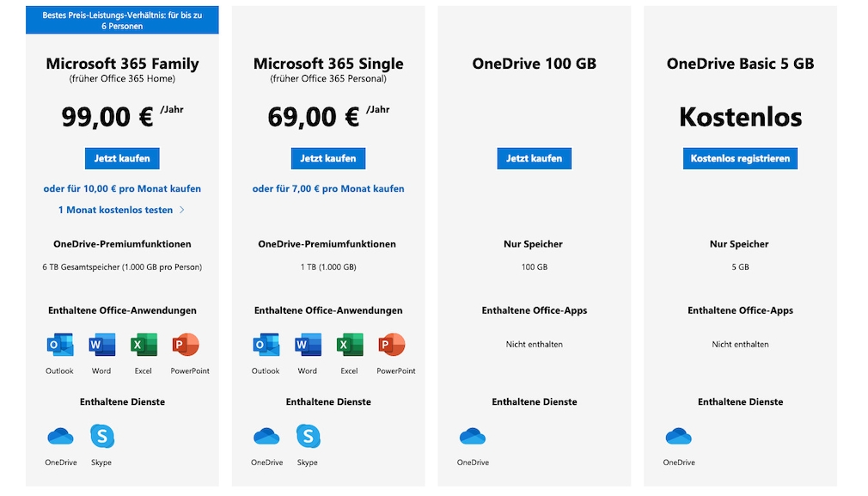Viewport: 868px width, 496px height.
Task: Click the Skype icon under Microsoft 365 Family
Action: coord(102,437)
